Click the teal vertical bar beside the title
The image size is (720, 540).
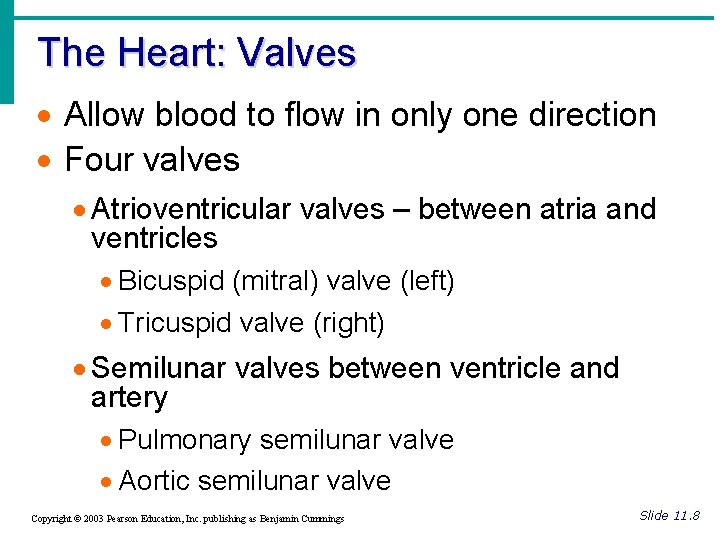pos(7,52)
